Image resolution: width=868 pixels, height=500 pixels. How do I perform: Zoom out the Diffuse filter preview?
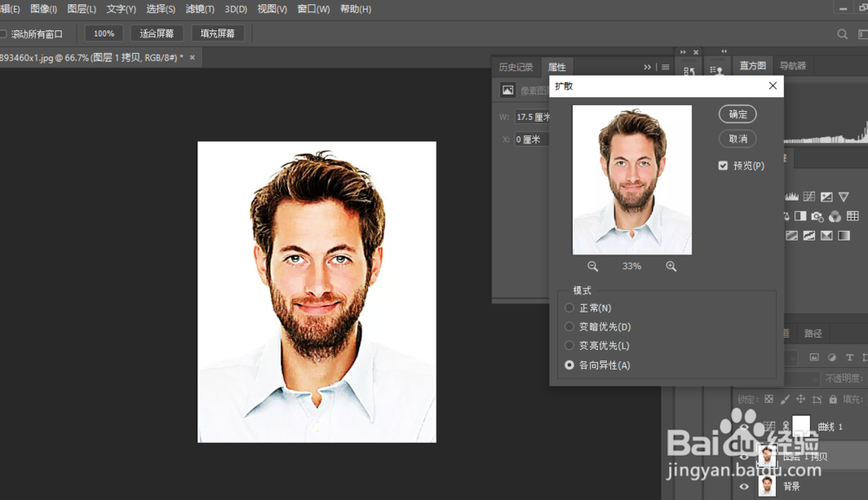tap(592, 266)
